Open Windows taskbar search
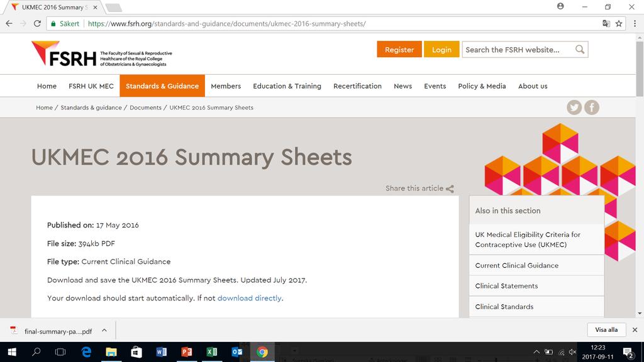The width and height of the screenshot is (644, 362). point(36,352)
